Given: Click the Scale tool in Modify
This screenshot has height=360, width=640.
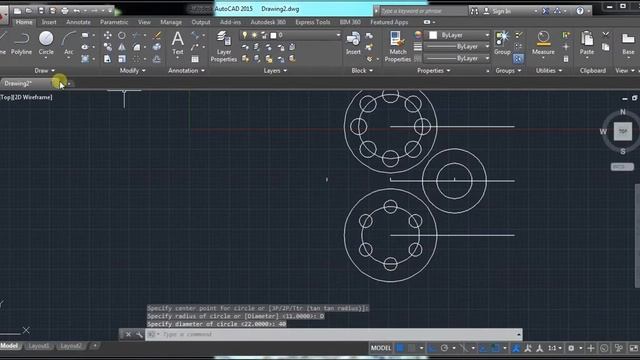Looking at the screenshot, I should 122,59.
